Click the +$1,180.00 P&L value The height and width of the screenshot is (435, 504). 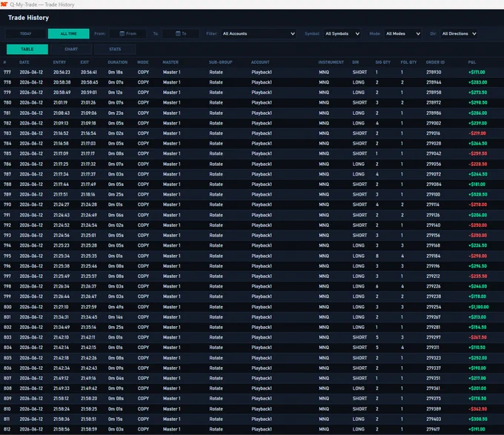[x=479, y=307]
